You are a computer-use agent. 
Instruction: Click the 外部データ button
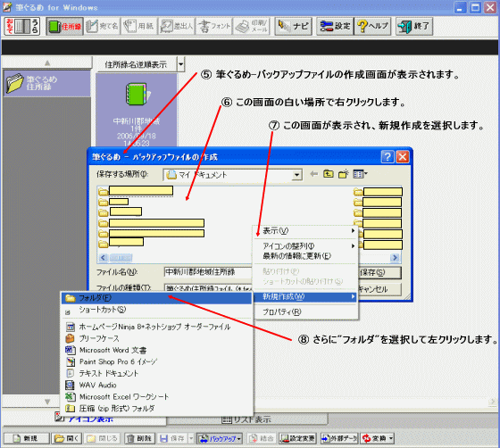click(x=339, y=438)
